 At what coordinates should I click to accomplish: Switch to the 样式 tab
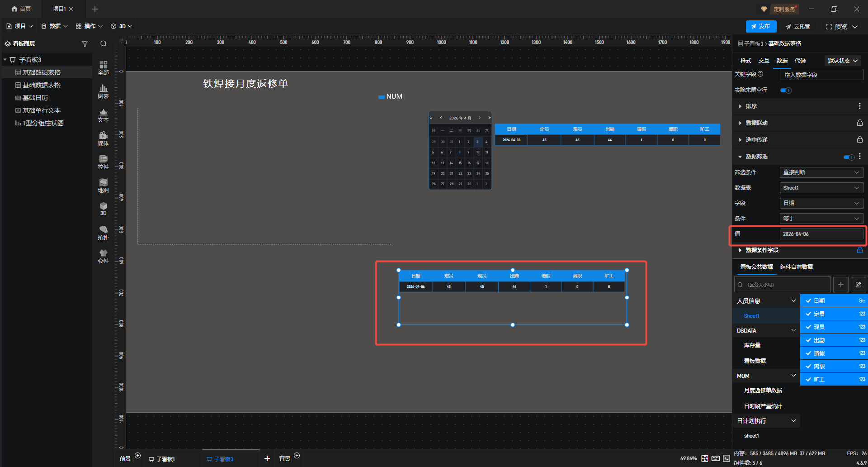click(x=745, y=61)
